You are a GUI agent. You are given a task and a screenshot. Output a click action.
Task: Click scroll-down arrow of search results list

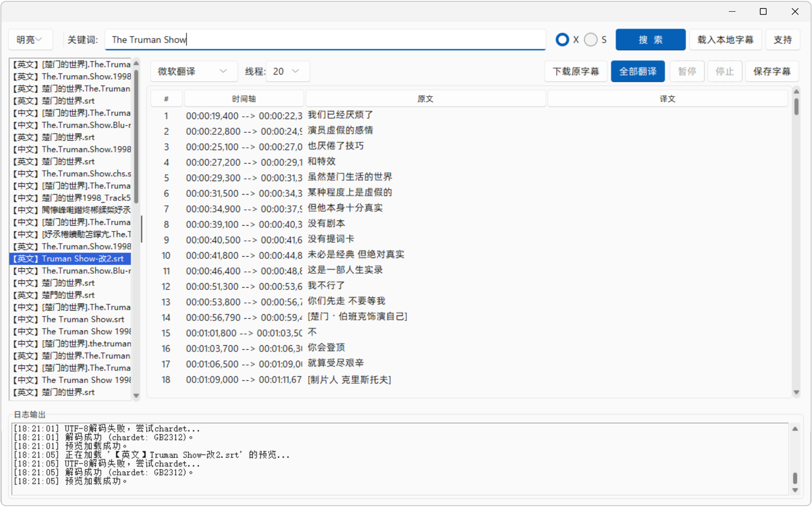(136, 396)
